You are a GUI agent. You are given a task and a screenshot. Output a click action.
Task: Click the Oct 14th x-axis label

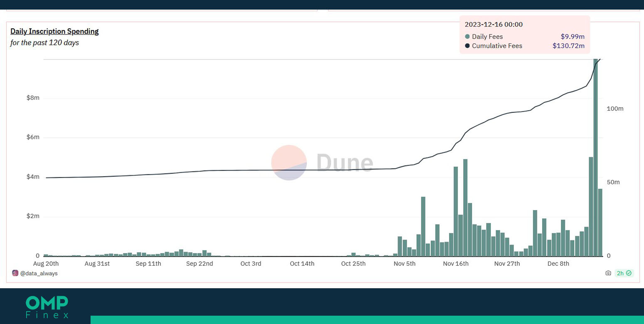tap(302, 264)
